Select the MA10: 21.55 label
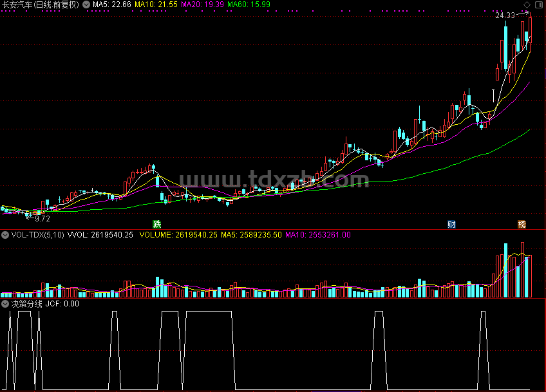The image size is (546, 392). coord(156,5)
